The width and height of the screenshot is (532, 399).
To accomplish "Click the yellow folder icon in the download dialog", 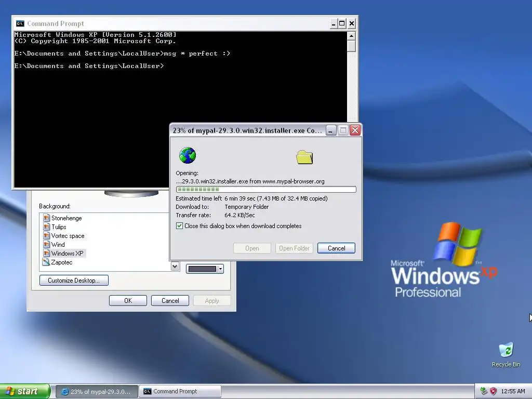I will [304, 157].
